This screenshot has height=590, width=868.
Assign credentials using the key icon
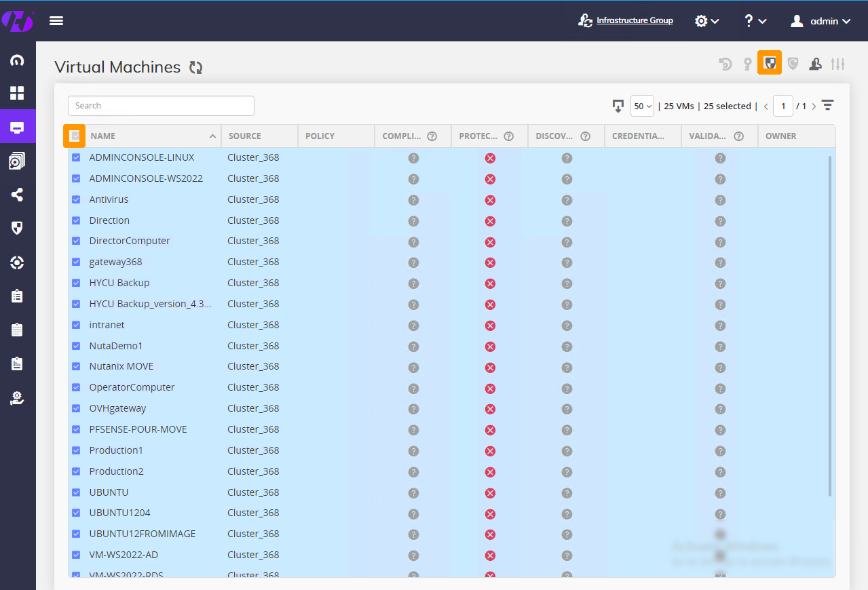click(747, 62)
